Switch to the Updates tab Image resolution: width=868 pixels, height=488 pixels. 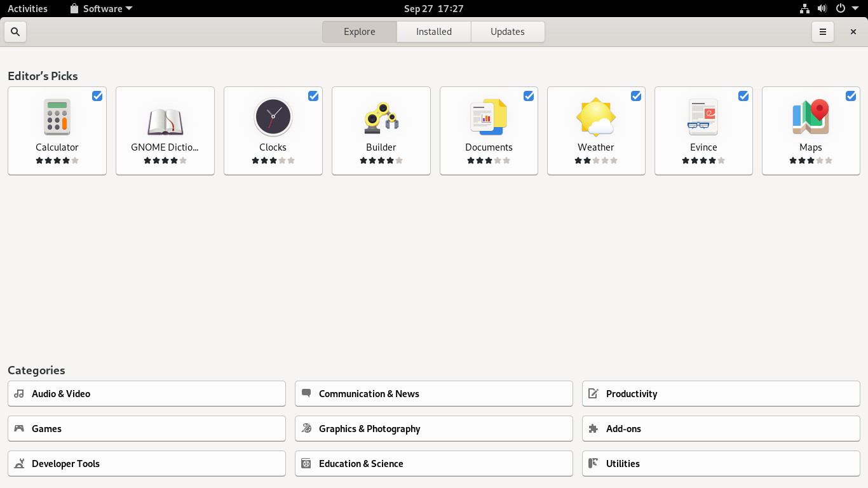[508, 32]
